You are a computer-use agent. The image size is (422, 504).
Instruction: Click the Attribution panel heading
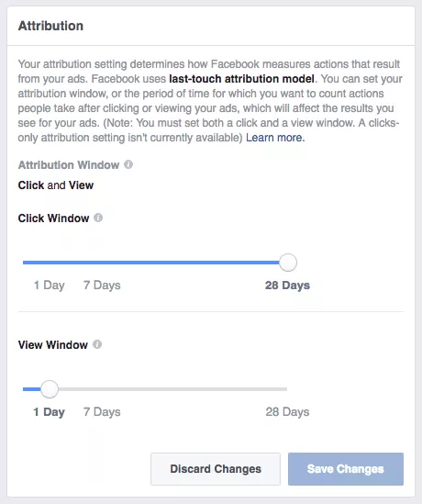pos(50,26)
